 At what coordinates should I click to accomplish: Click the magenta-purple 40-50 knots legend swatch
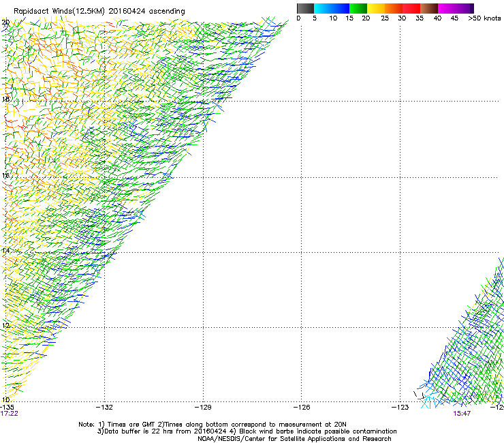(x=456, y=8)
